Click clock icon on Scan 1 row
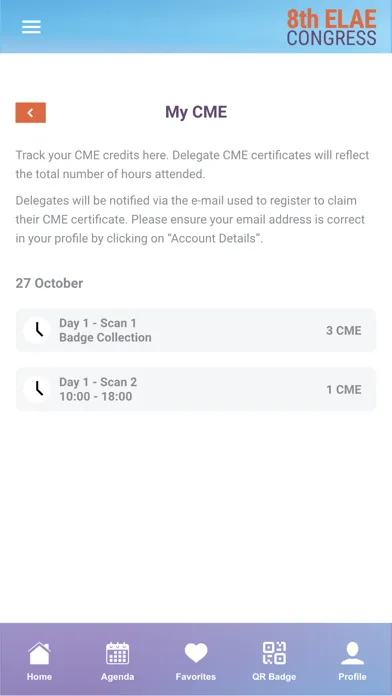392x696 pixels. pyautogui.click(x=37, y=330)
